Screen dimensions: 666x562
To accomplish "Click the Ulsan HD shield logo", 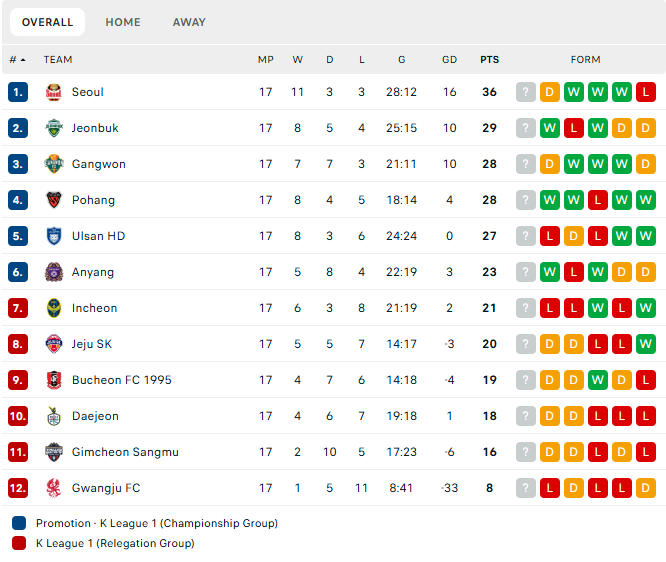I will [x=54, y=236].
